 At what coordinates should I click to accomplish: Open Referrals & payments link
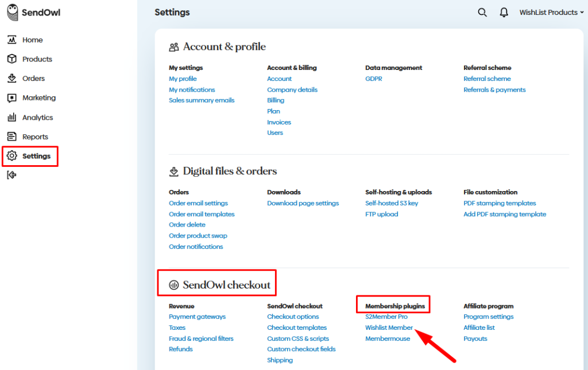pos(494,89)
